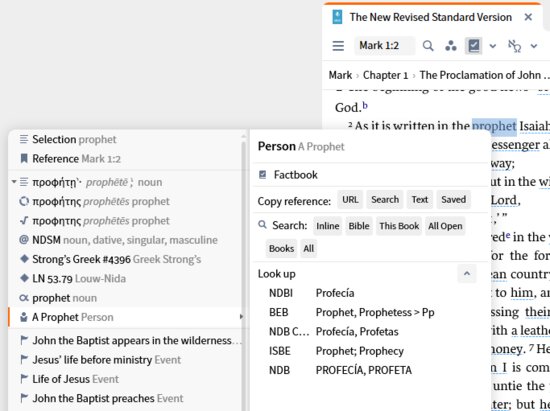Copy reference as Text

[420, 200]
